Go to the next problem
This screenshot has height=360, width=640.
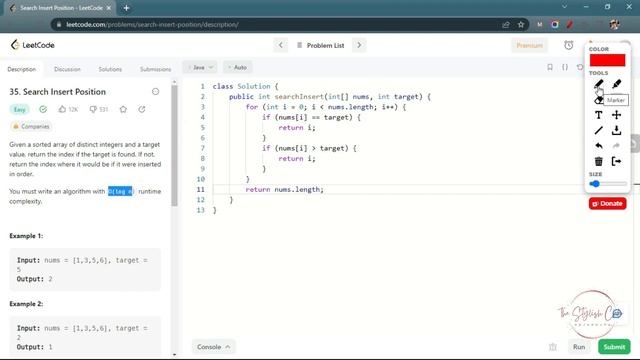tap(359, 45)
